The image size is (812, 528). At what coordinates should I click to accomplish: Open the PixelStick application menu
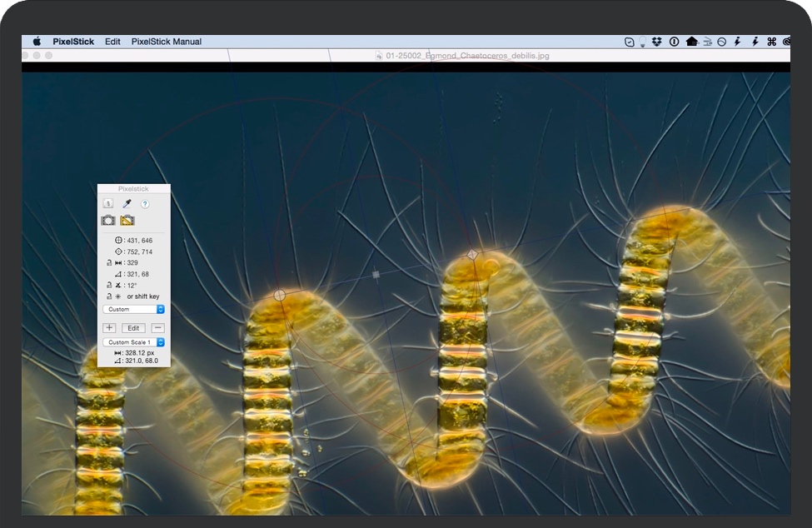(x=73, y=42)
